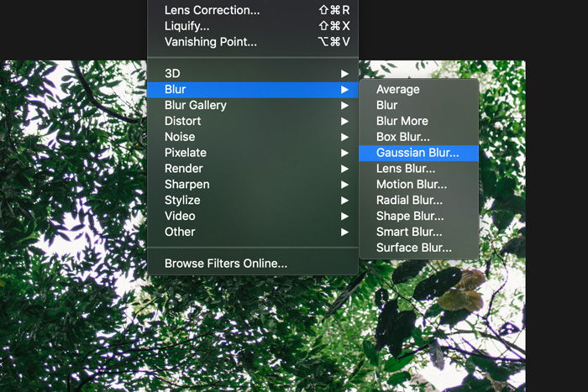
Task: Open the Smart Blur dialog
Action: [418, 232]
